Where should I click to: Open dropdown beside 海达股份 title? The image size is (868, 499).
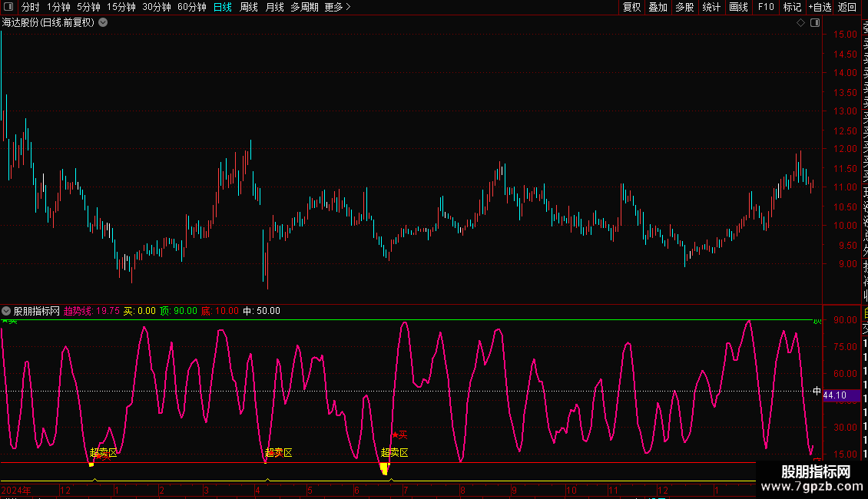tap(103, 22)
